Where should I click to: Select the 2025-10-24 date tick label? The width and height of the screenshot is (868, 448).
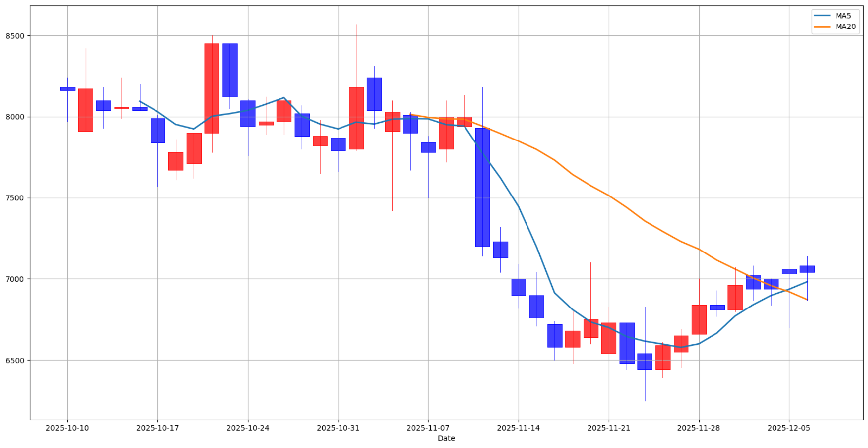click(248, 428)
